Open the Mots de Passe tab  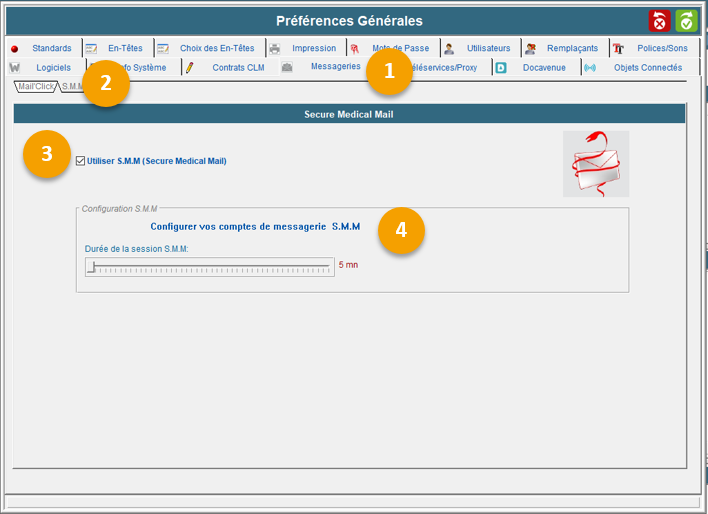click(x=400, y=48)
